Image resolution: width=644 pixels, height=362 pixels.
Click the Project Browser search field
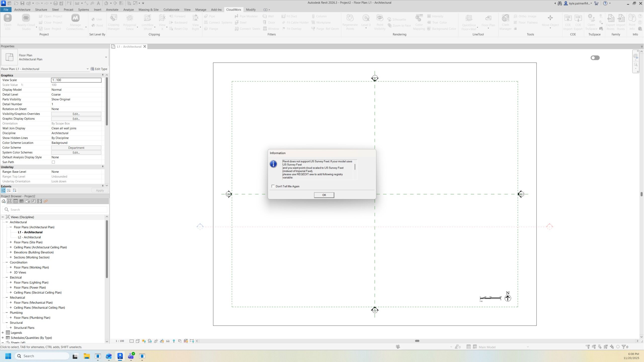55,210
